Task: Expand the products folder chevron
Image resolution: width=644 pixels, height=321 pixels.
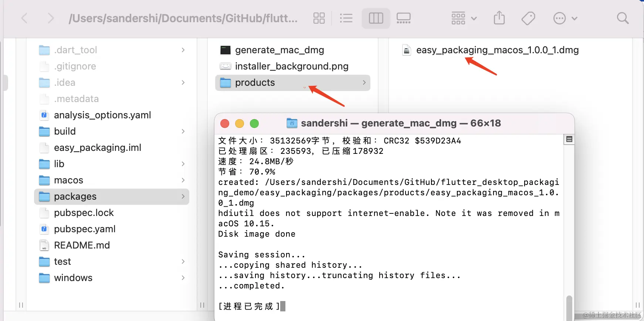Action: (x=364, y=82)
